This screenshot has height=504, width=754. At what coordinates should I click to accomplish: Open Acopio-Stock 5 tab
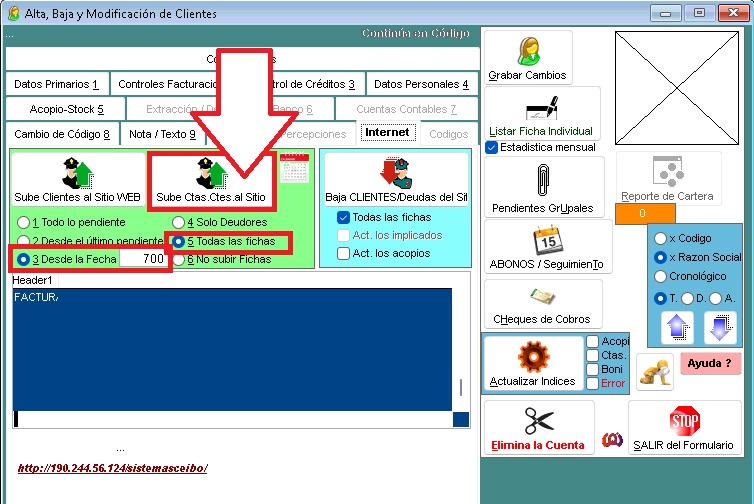coord(66,109)
